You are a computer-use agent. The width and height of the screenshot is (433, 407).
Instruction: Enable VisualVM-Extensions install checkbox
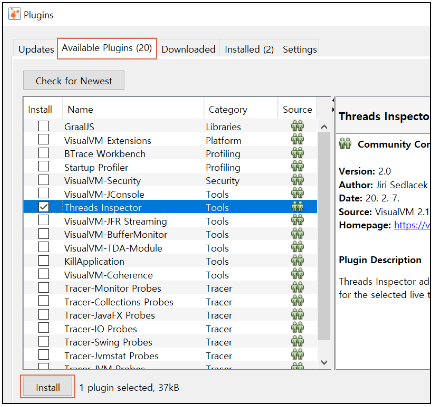[43, 139]
